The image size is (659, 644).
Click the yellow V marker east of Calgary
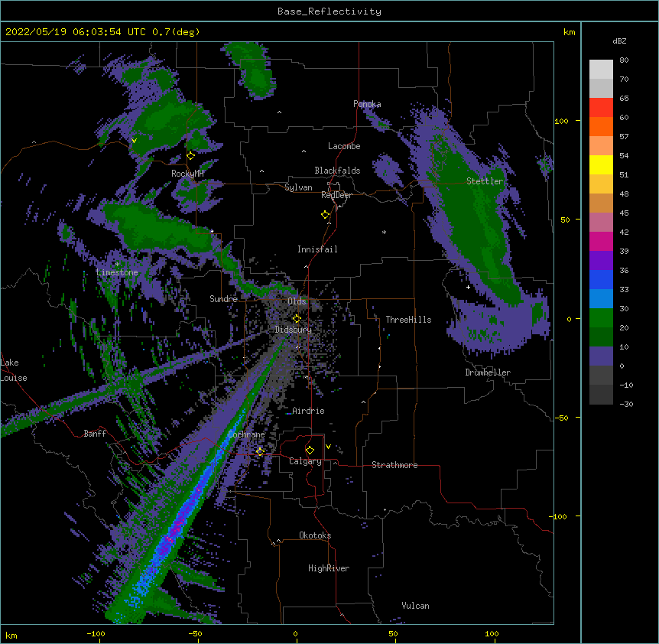(x=328, y=447)
